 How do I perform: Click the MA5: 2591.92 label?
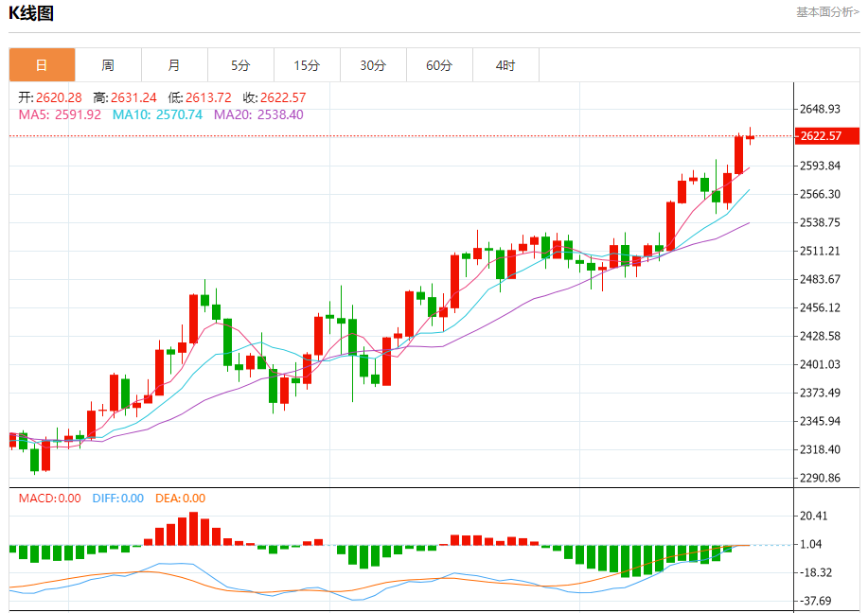[x=60, y=114]
